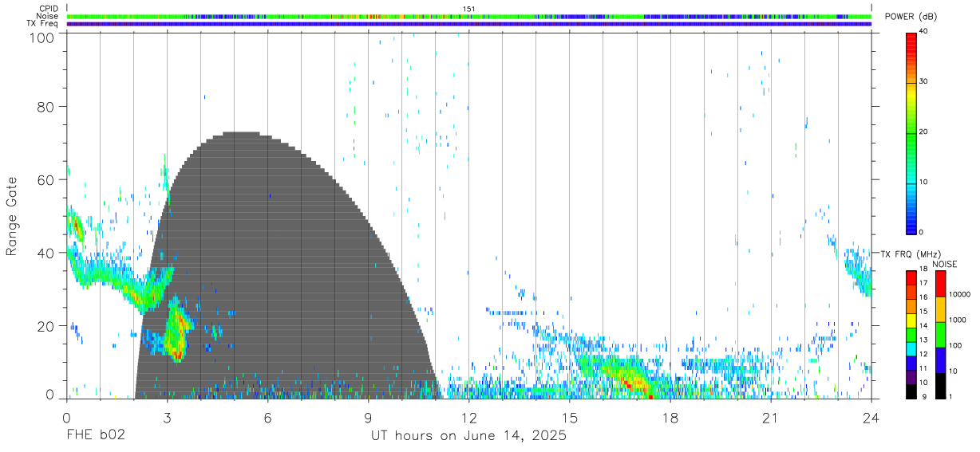The image size is (980, 452).
Task: Click the POWER (dB) colorbar title
Action: point(911,17)
